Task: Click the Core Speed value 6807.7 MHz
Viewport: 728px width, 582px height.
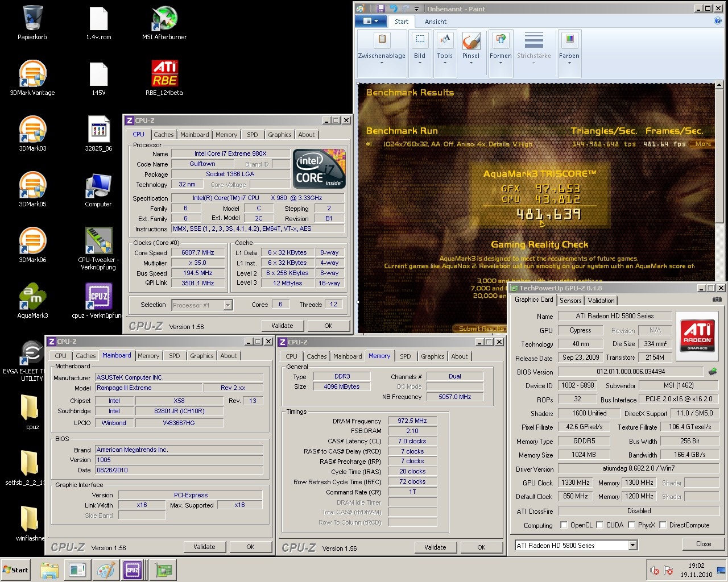Action: (x=198, y=253)
